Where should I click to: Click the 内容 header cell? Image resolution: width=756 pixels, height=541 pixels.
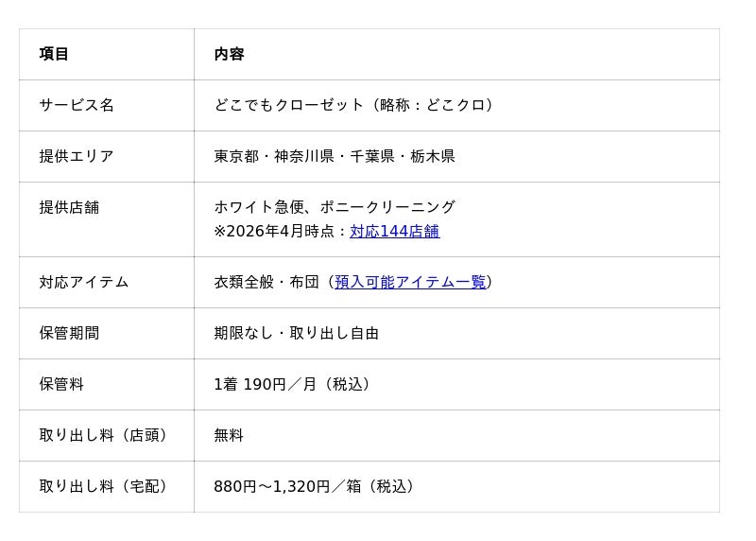tap(229, 54)
